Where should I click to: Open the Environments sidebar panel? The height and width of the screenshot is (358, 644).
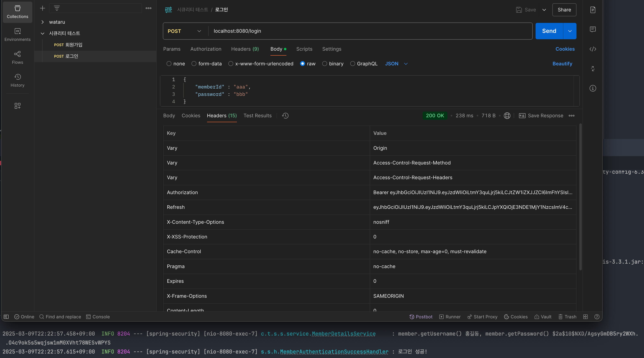pos(18,35)
